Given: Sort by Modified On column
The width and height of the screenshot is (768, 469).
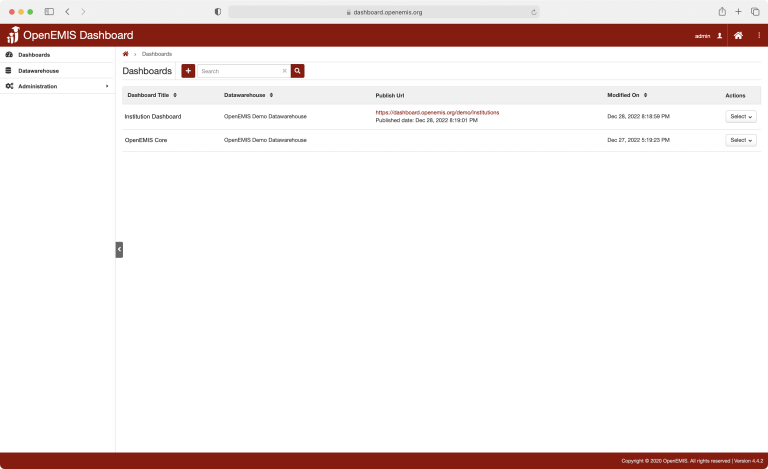Looking at the screenshot, I should [627, 95].
